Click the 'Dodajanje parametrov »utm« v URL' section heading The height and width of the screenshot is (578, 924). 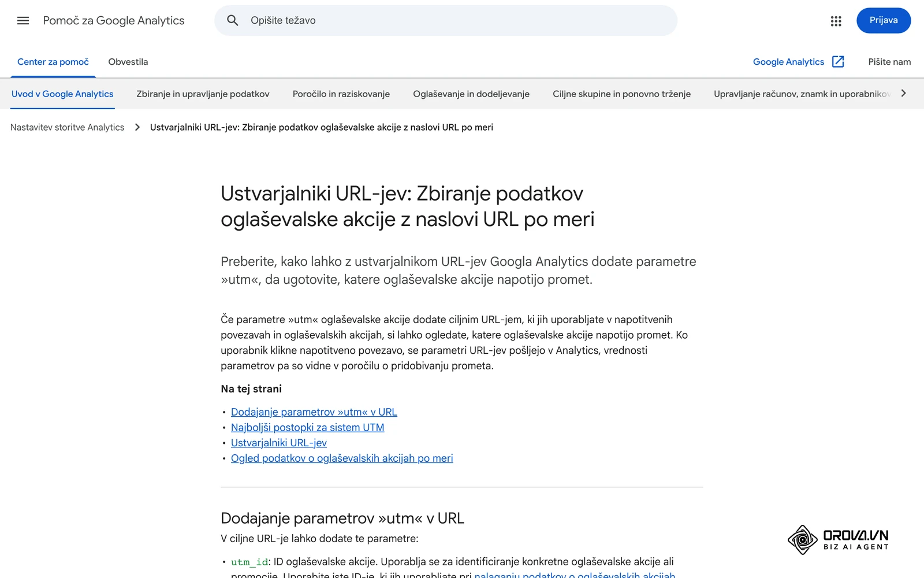pos(342,518)
